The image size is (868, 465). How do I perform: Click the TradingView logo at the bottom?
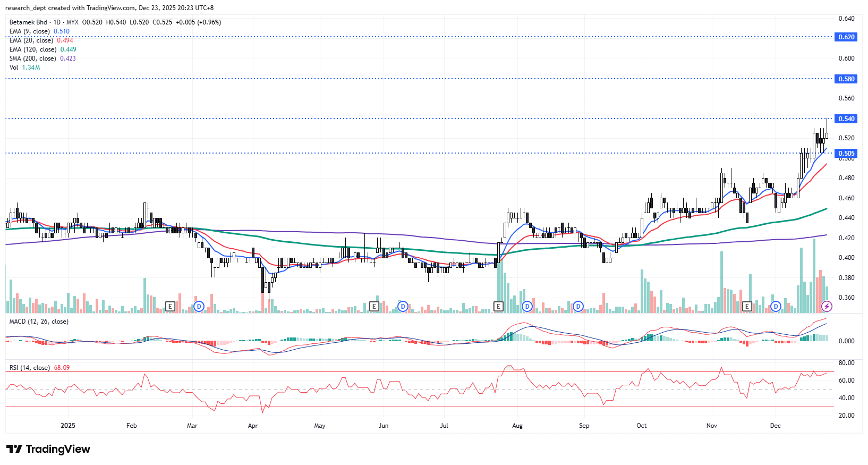(x=48, y=449)
